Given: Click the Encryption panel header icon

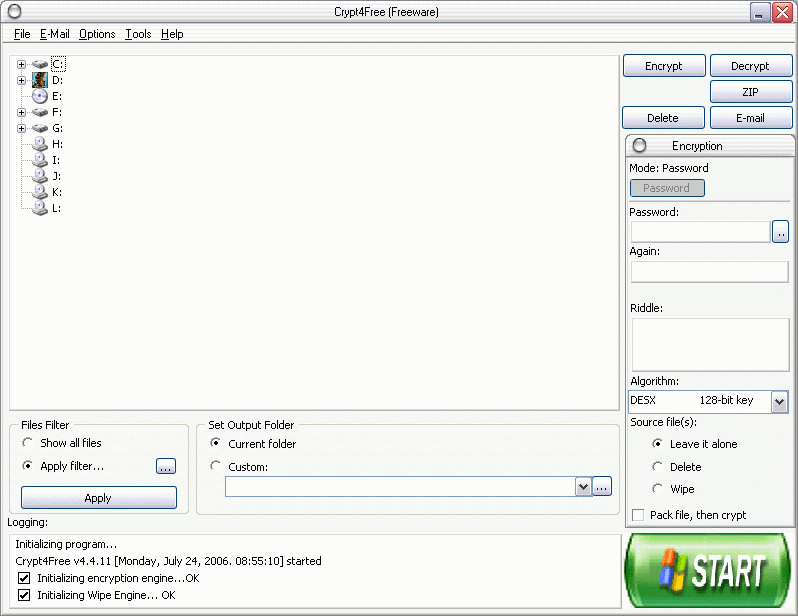Looking at the screenshot, I should tap(640, 146).
